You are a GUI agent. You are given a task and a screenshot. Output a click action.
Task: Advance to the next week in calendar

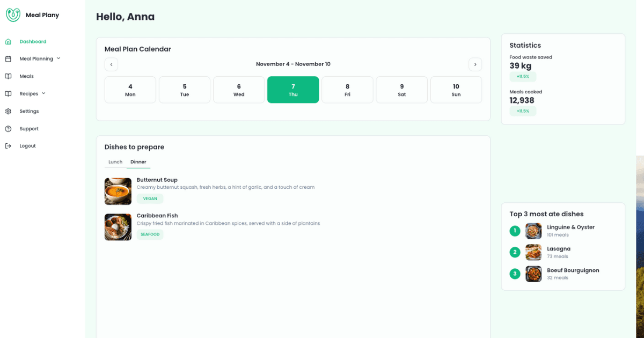tap(475, 64)
